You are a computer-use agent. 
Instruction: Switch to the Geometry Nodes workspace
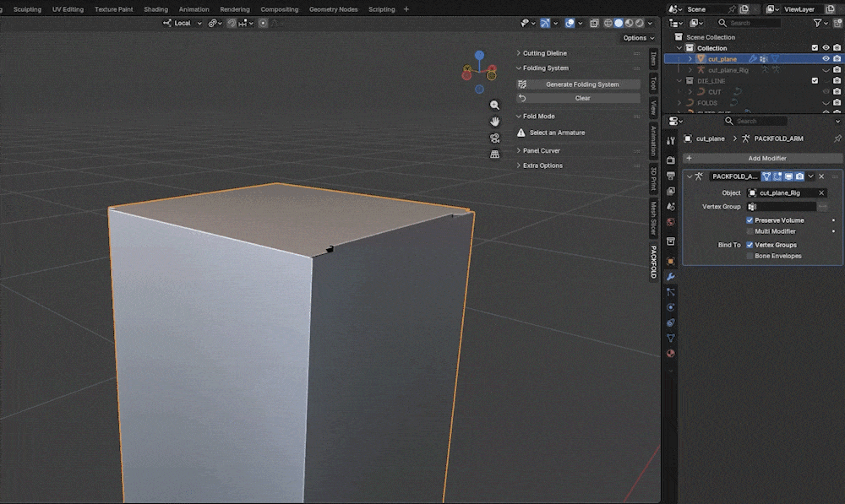tap(333, 9)
